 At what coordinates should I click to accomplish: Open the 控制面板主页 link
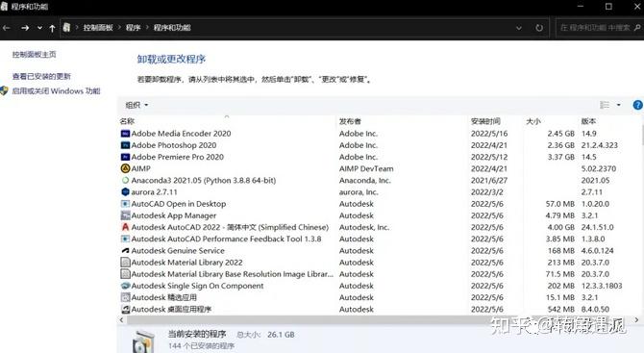point(34,54)
